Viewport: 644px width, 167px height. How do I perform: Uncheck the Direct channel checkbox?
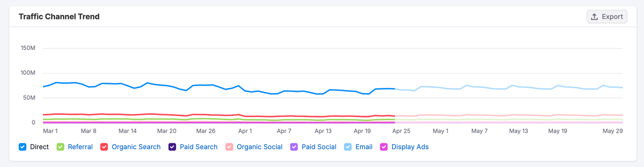pyautogui.click(x=23, y=147)
